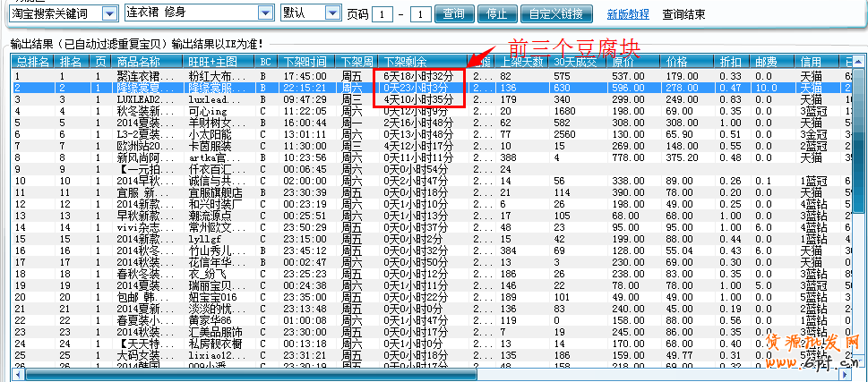Sort by 总排名 column header
Viewport: 868px width, 382px height.
pos(34,62)
